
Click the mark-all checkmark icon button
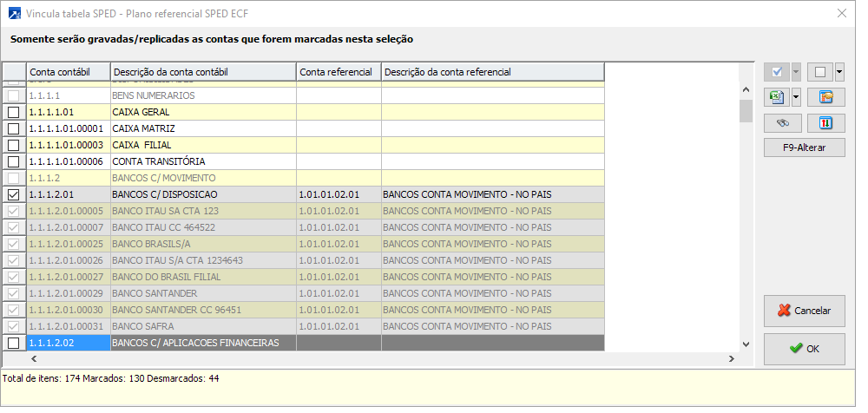pyautogui.click(x=777, y=72)
